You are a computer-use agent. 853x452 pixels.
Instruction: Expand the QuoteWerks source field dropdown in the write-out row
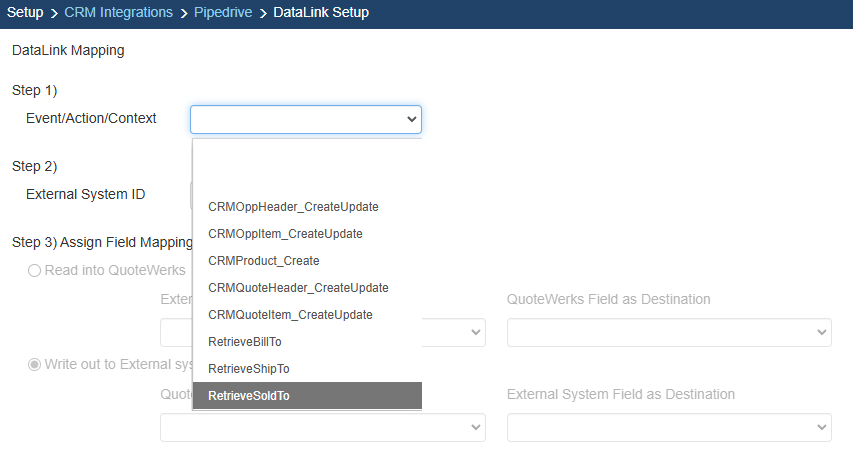pos(322,427)
